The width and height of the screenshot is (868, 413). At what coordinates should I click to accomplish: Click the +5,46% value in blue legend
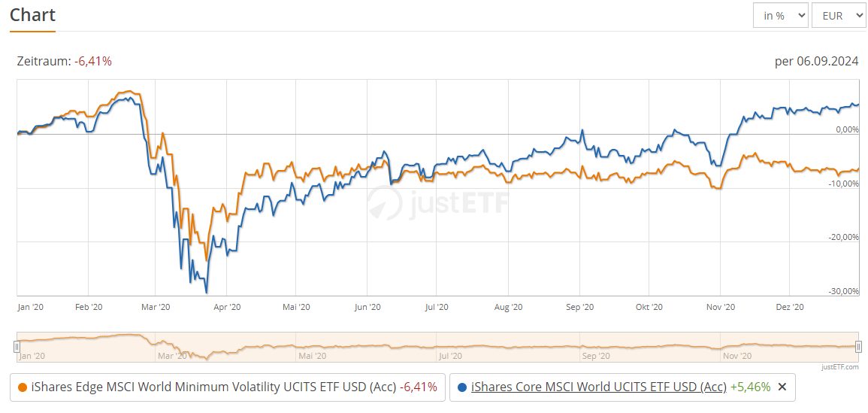[750, 387]
